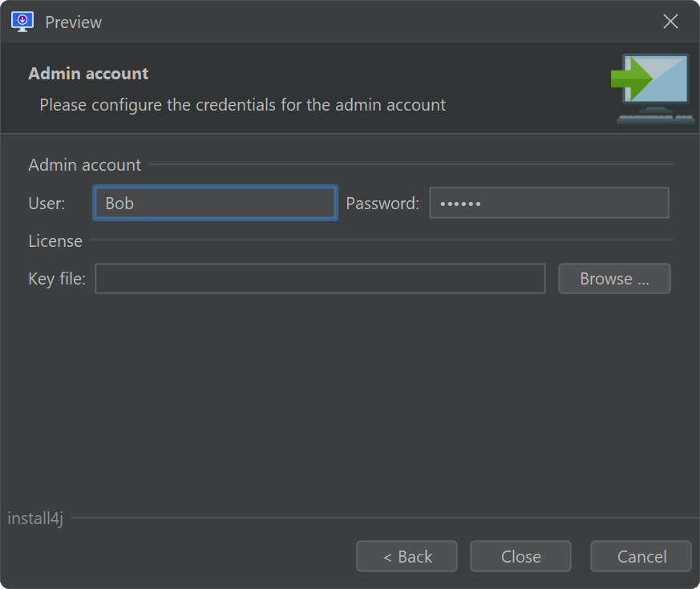The height and width of the screenshot is (589, 700).
Task: Focus the User text field
Action: click(215, 203)
